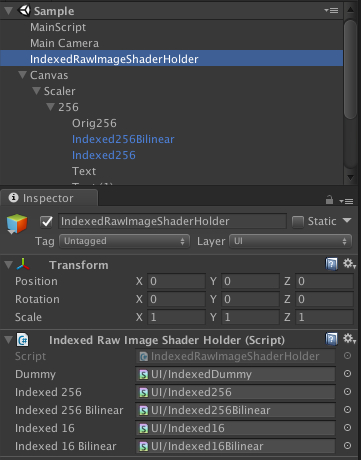Collapse the 256 hierarchy item
Screen dimensions: 361x460
click(51, 107)
